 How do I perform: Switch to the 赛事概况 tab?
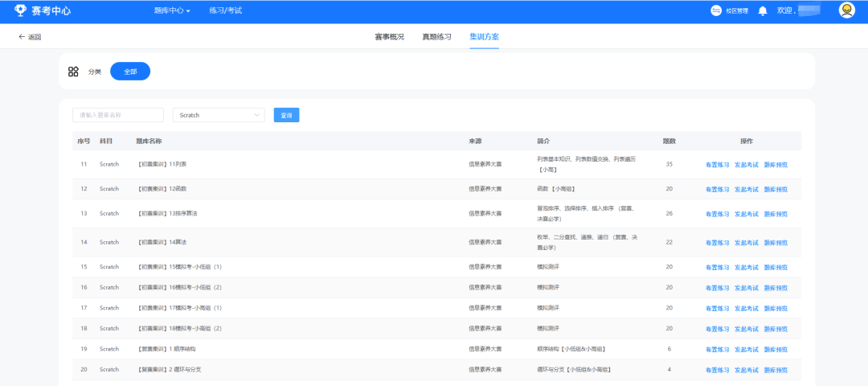(x=389, y=37)
